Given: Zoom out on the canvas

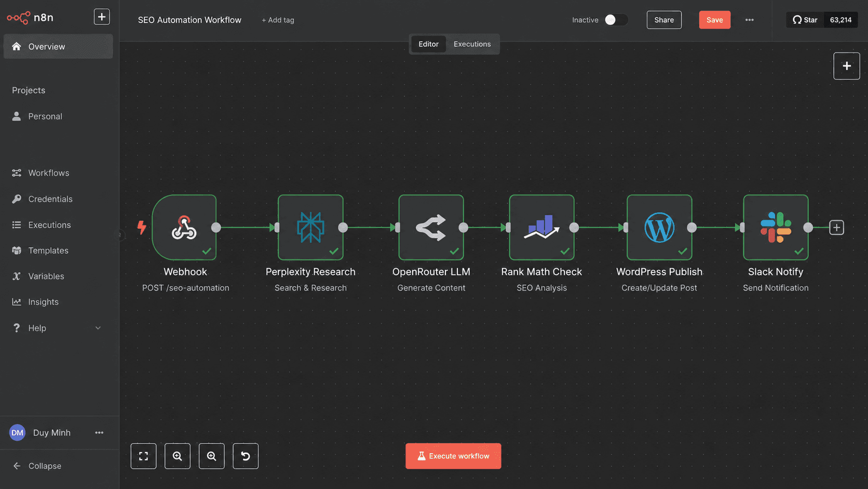Looking at the screenshot, I should tap(211, 456).
